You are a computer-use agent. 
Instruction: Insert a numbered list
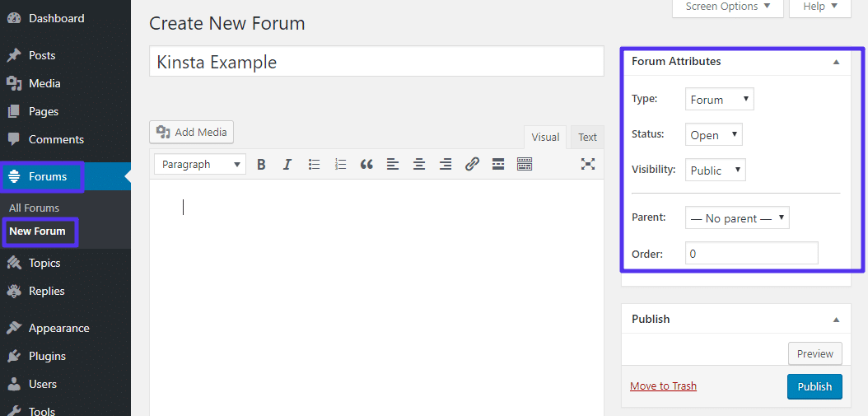(x=340, y=165)
